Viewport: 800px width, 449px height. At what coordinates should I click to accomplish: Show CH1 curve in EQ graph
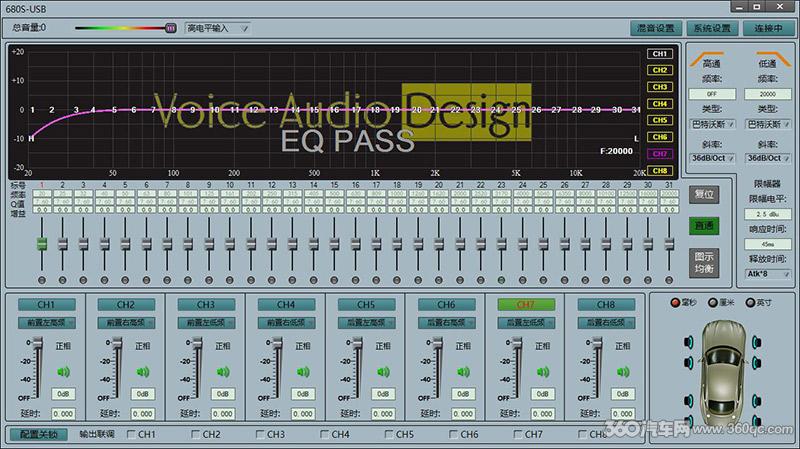(660, 54)
